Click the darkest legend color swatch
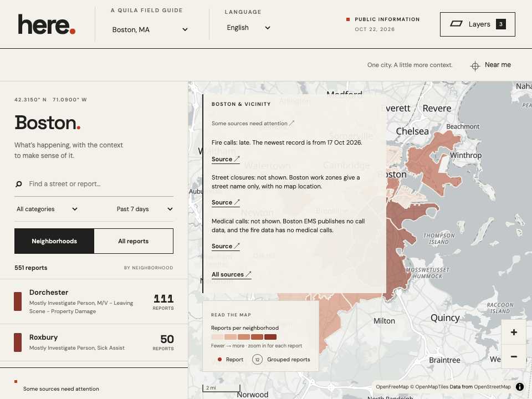 tap(270, 337)
